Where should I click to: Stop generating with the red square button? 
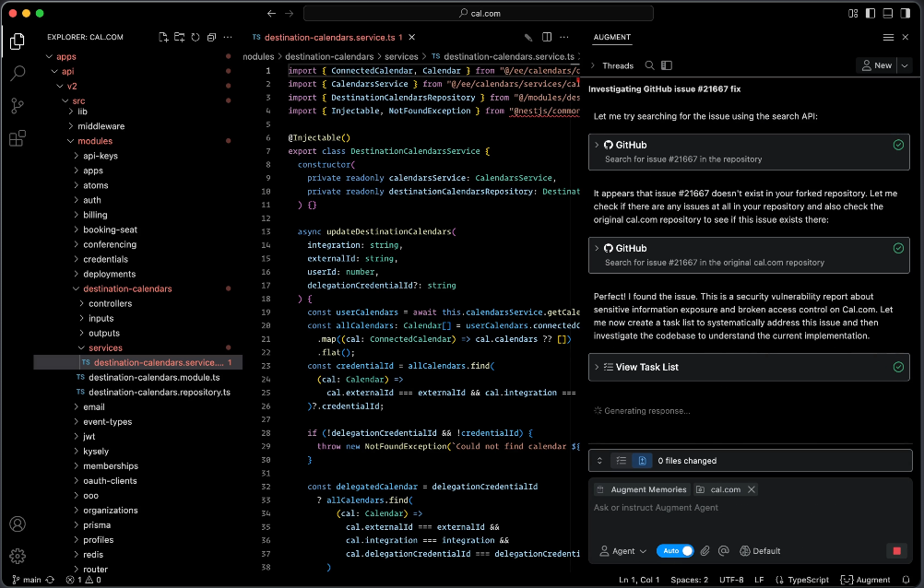tap(897, 551)
